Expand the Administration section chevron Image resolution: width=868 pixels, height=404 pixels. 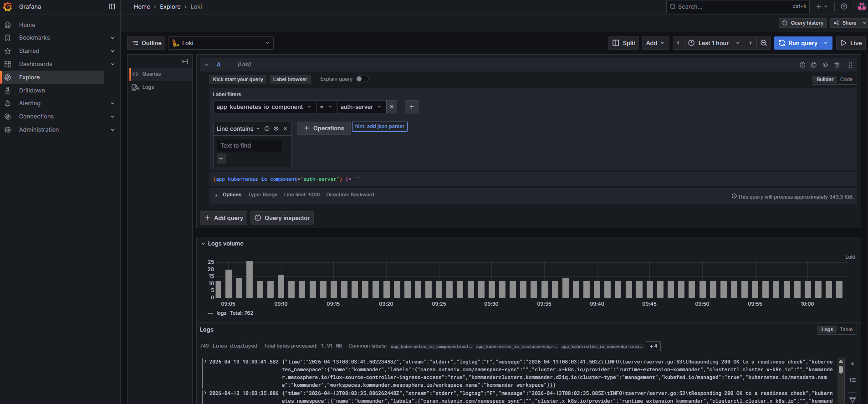tap(112, 130)
